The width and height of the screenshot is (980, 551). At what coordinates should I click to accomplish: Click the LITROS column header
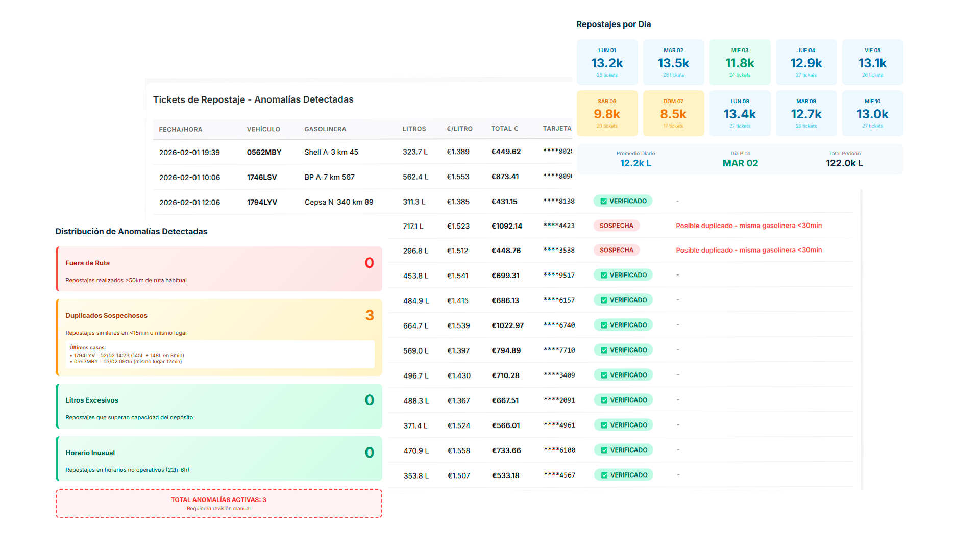(x=414, y=129)
